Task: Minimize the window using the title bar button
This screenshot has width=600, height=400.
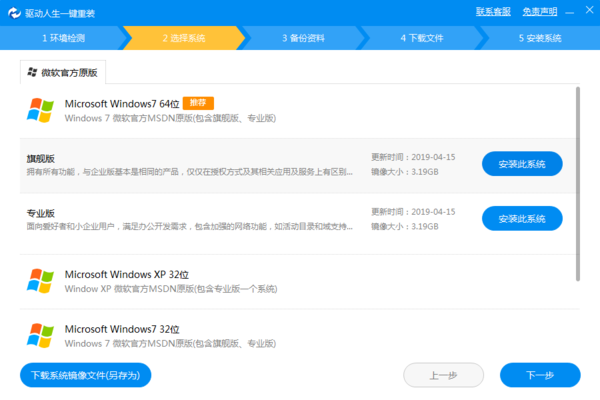Action: click(x=570, y=12)
